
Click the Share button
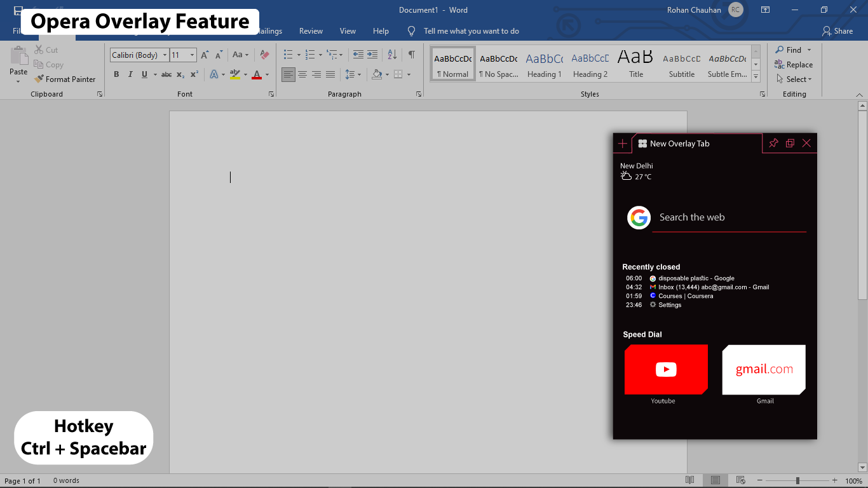click(837, 31)
